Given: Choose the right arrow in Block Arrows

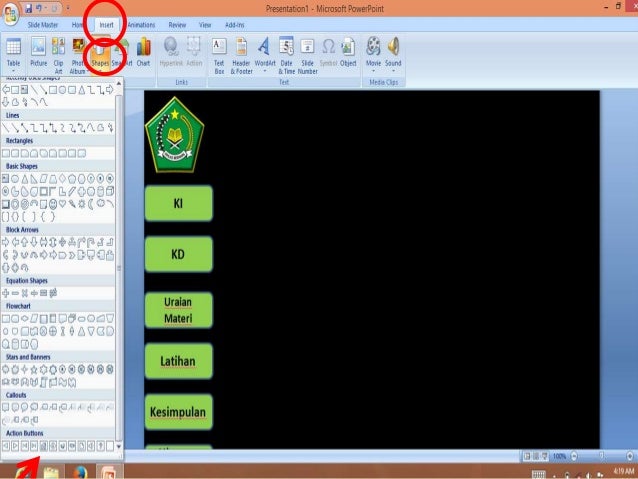Looking at the screenshot, I should [x=6, y=242].
